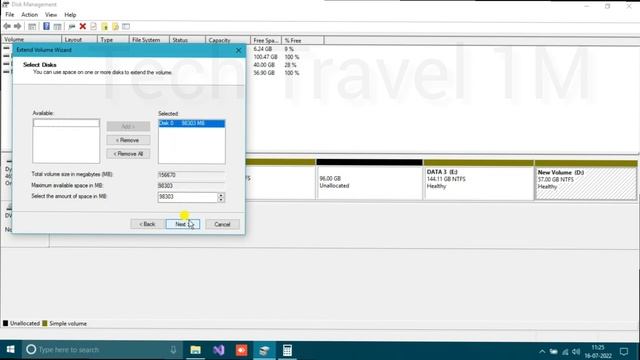Select the 96.00 GB Unallocated partition
The image size is (640, 360).
click(x=369, y=180)
